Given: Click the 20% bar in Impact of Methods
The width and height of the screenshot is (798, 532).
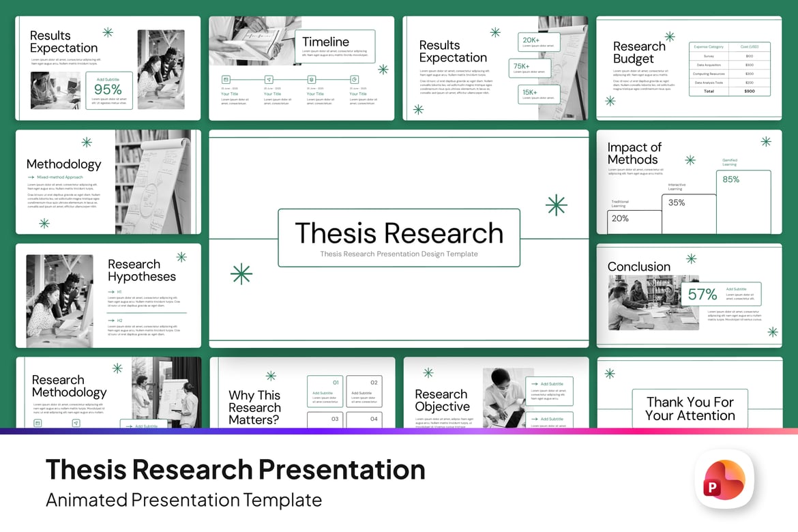Looking at the screenshot, I should tap(634, 222).
